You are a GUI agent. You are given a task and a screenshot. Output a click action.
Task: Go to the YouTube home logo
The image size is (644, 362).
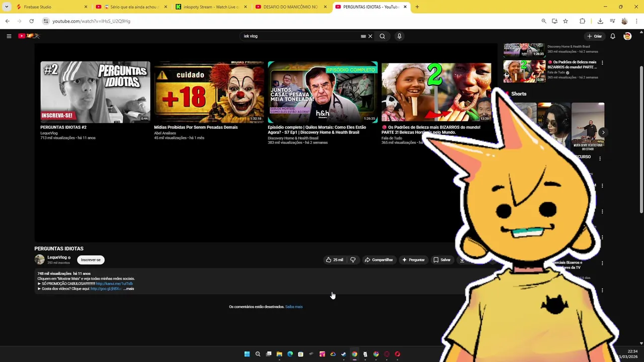tap(29, 36)
